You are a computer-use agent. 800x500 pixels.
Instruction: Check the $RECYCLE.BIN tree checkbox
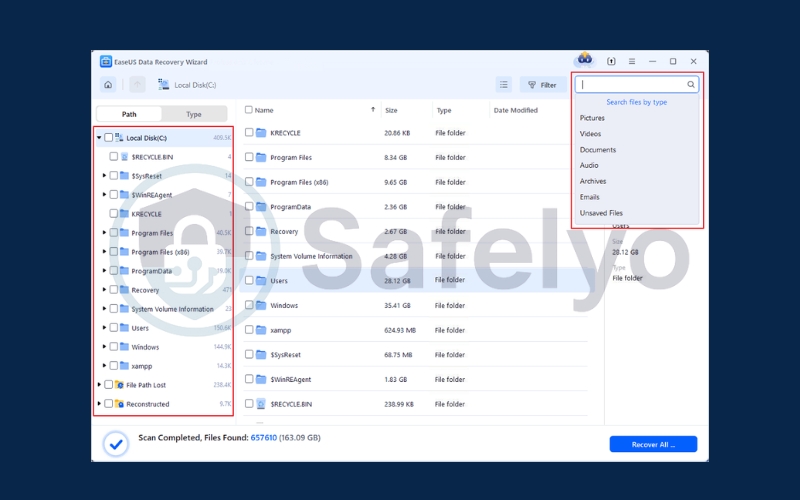coord(113,156)
